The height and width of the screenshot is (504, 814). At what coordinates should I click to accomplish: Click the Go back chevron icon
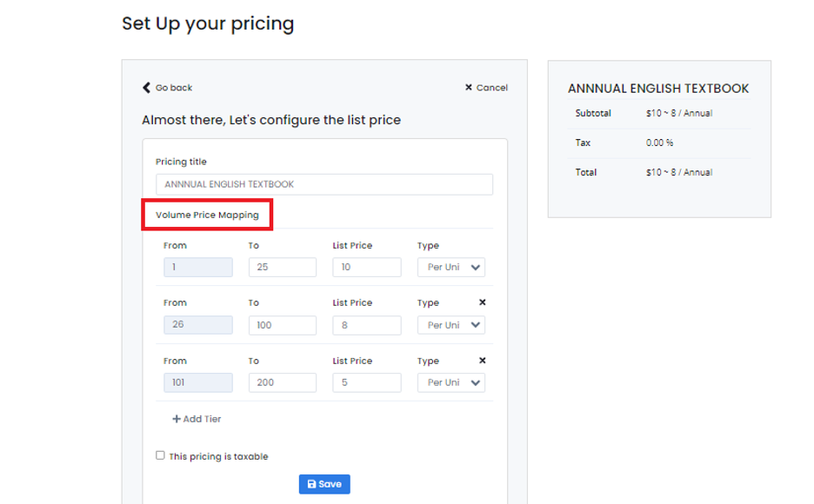pyautogui.click(x=146, y=88)
